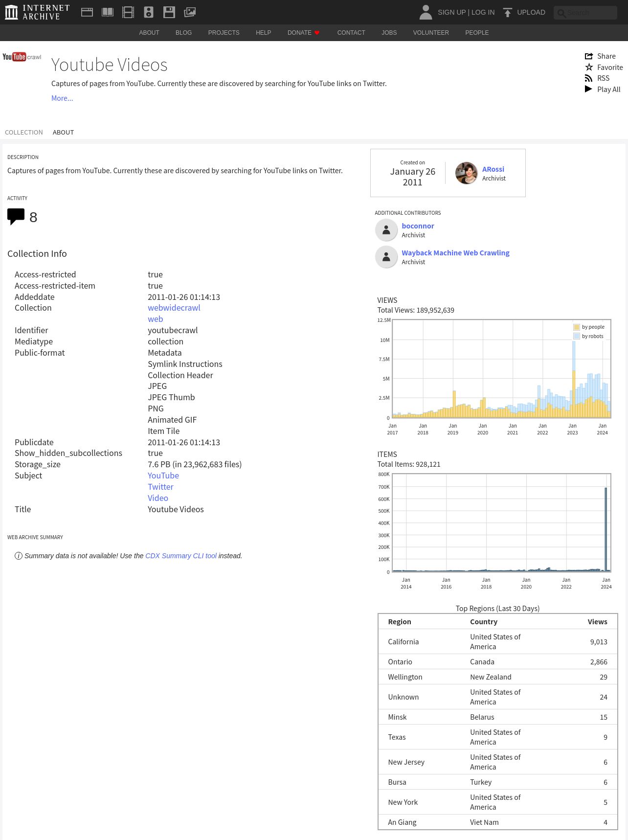
Task: Click the Views column header
Action: click(x=597, y=622)
